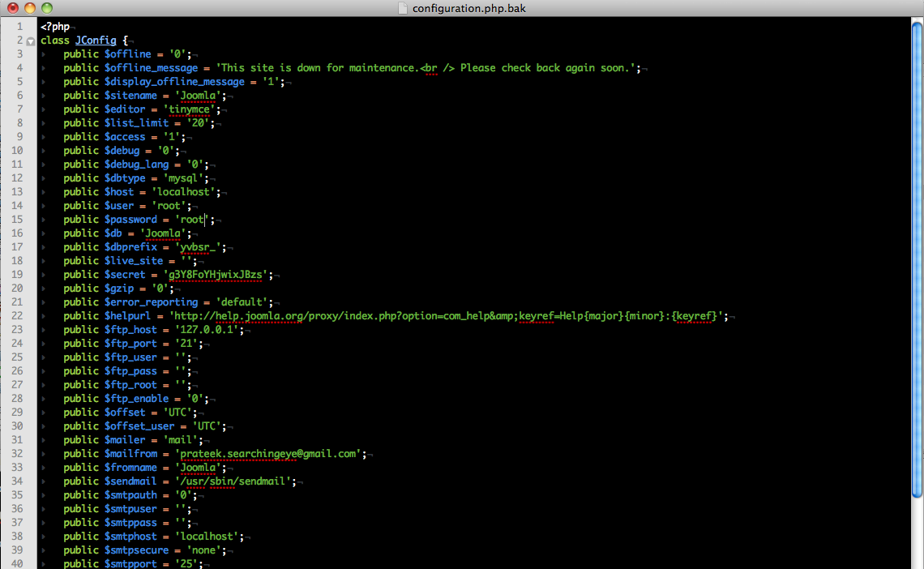Screen dimensions: 924x569
Task: Click the $error_reporting variable
Action: click(151, 302)
